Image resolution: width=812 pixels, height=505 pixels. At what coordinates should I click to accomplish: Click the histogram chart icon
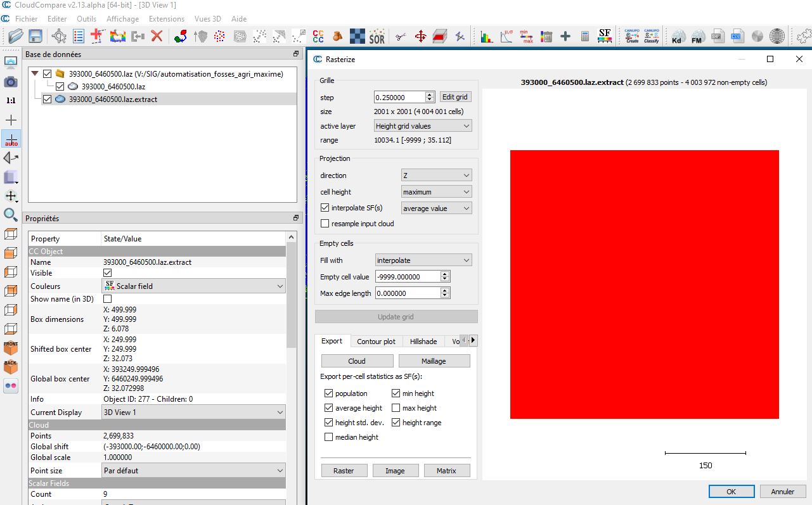pos(486,36)
